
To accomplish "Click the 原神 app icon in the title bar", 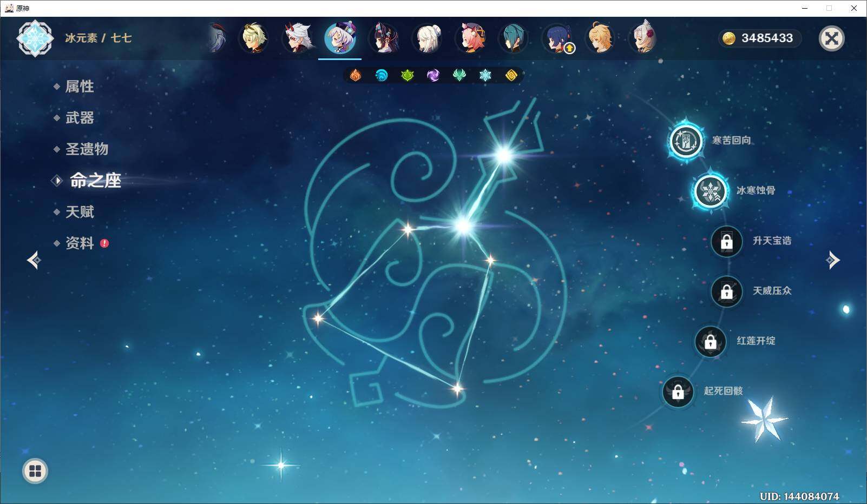I will point(9,8).
